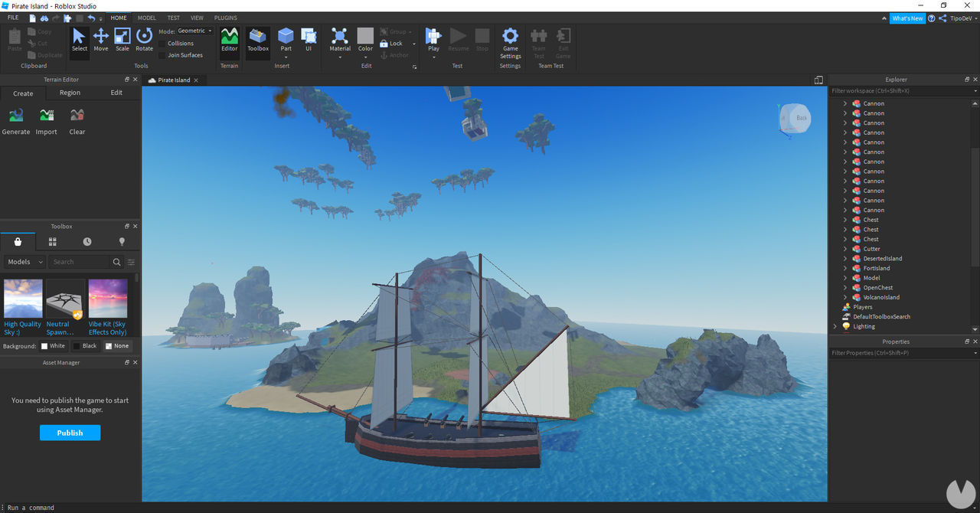980x513 pixels.
Task: Open Toolbox Inventory grid tab
Action: click(x=53, y=241)
